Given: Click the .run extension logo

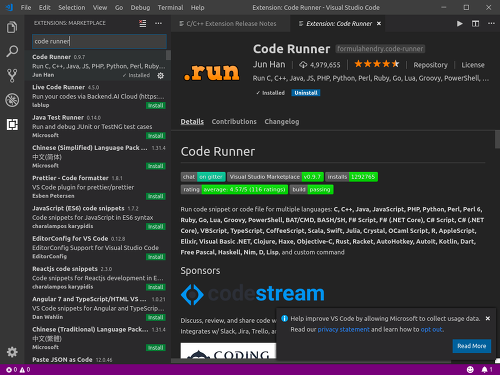Looking at the screenshot, I should pyautogui.click(x=211, y=72).
